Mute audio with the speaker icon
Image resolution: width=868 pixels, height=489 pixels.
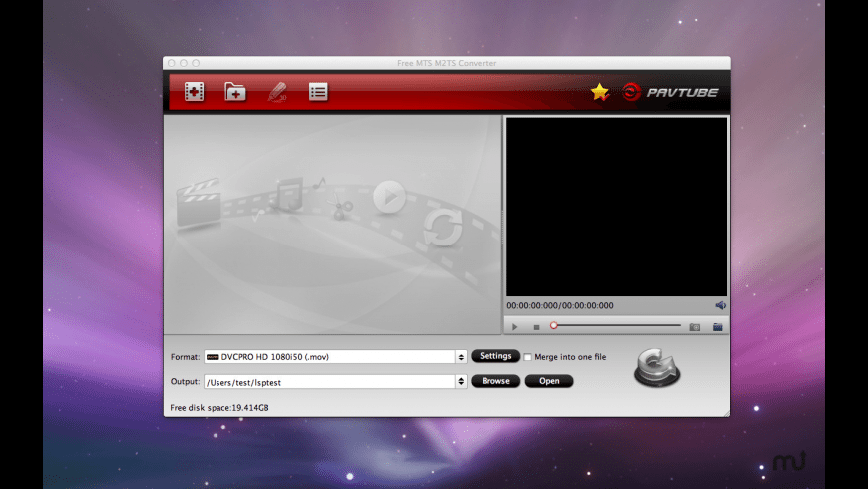(720, 305)
